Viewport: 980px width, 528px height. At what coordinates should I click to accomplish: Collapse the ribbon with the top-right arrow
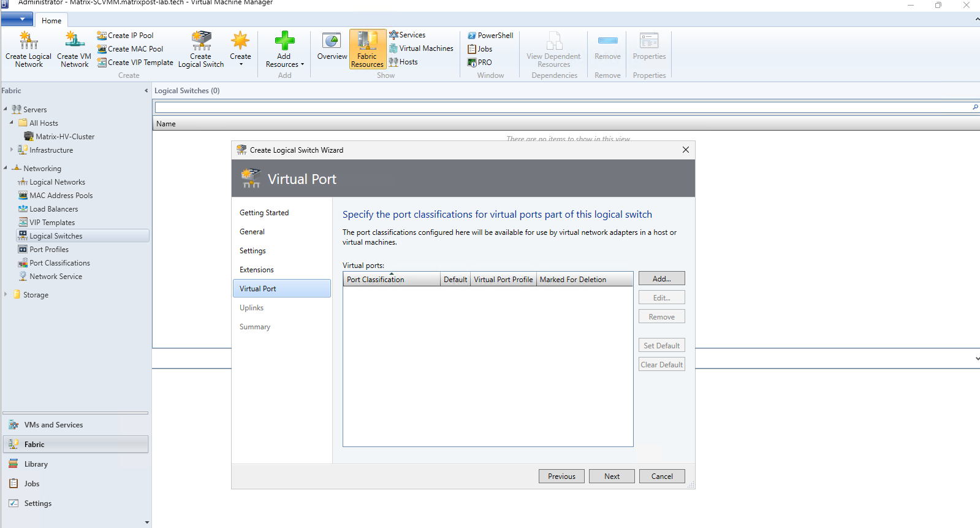point(977,20)
